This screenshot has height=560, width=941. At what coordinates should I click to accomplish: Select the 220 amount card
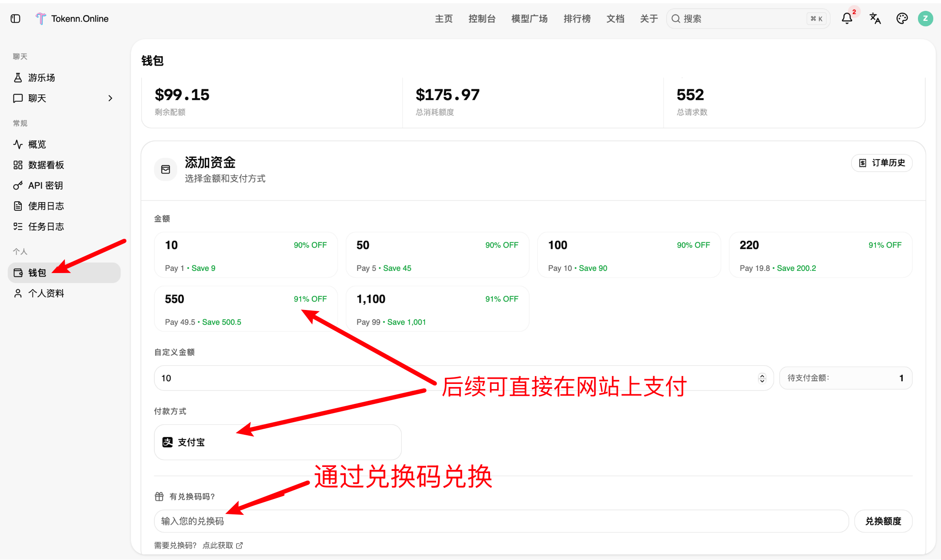point(821,255)
